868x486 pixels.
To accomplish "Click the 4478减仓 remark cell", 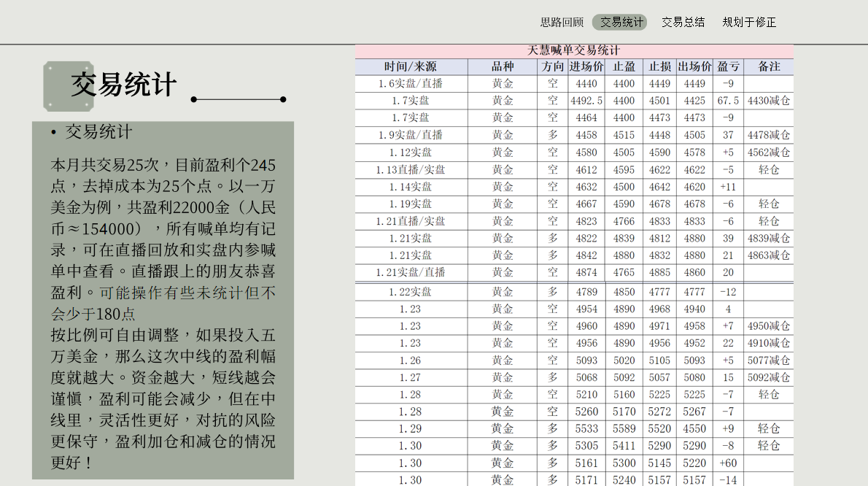I will [x=769, y=135].
